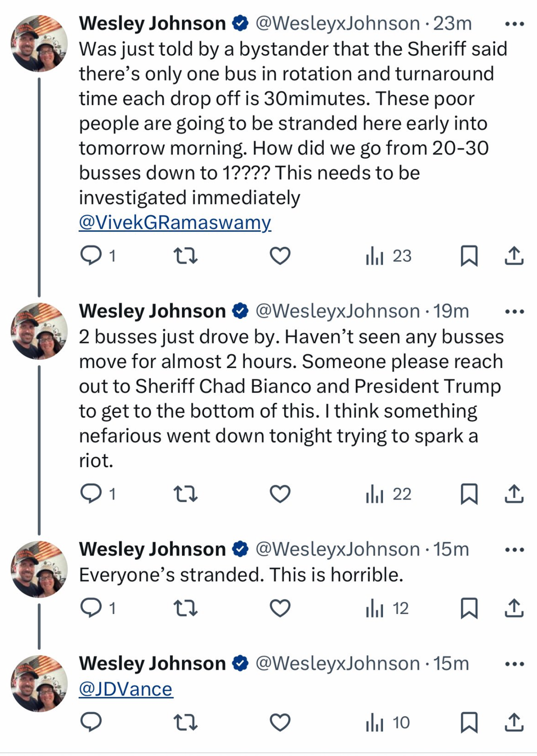
Task: Retweet the tweet mentioning @VivekGRamaswamy
Action: click(185, 256)
